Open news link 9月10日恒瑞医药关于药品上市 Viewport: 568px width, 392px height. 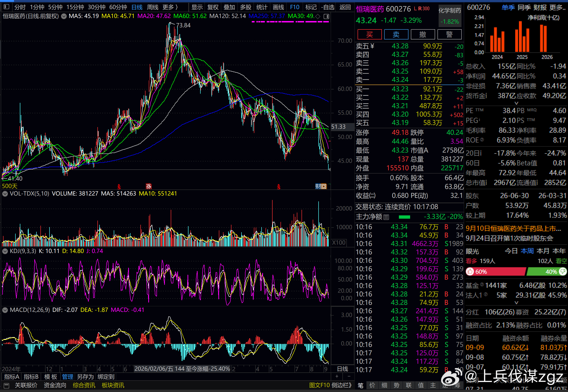tap(514, 229)
